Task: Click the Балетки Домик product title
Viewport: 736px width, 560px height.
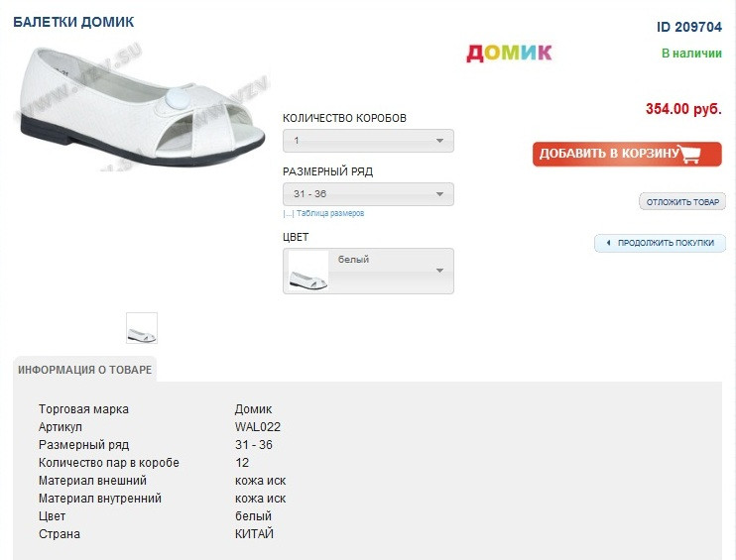Action: 73,22
